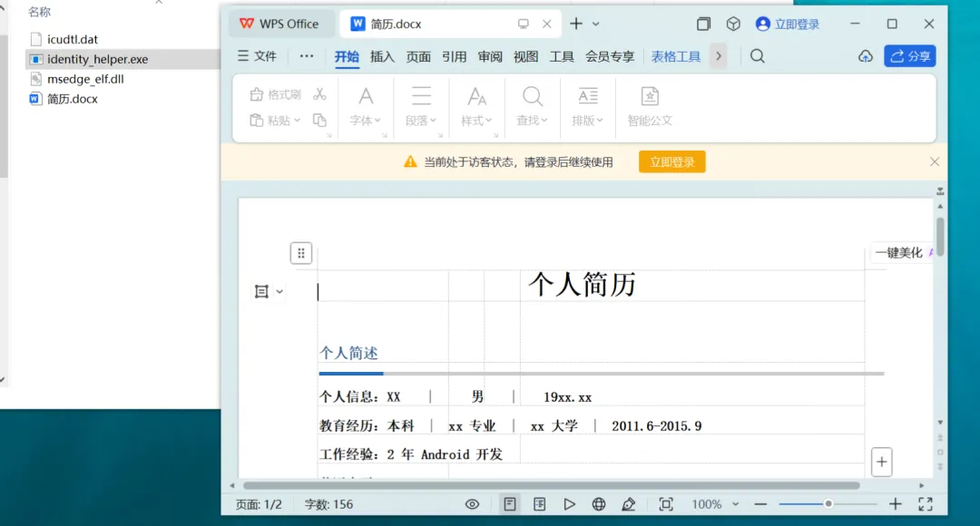Select outline view icon in status bar
The height and width of the screenshot is (526, 980).
[539, 504]
